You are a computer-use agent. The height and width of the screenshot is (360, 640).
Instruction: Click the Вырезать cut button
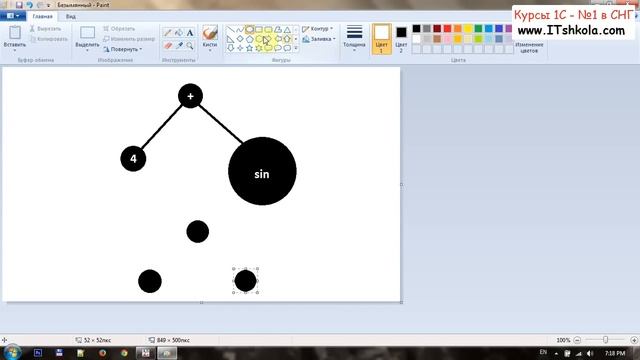coord(45,29)
